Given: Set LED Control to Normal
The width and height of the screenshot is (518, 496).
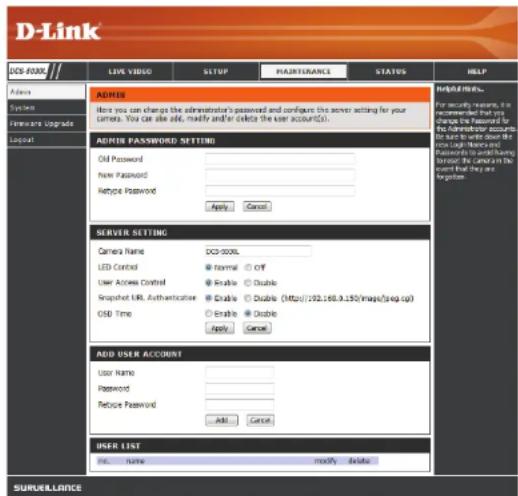Looking at the screenshot, I should coord(209,267).
